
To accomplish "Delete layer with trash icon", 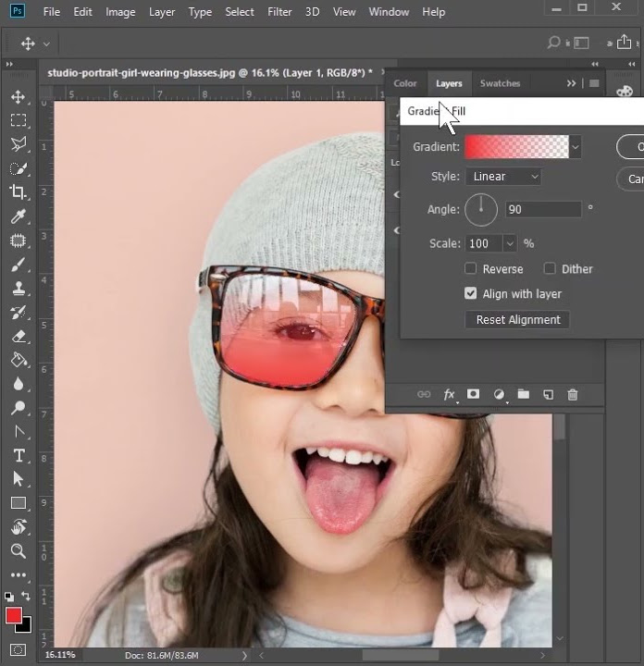I will point(573,395).
